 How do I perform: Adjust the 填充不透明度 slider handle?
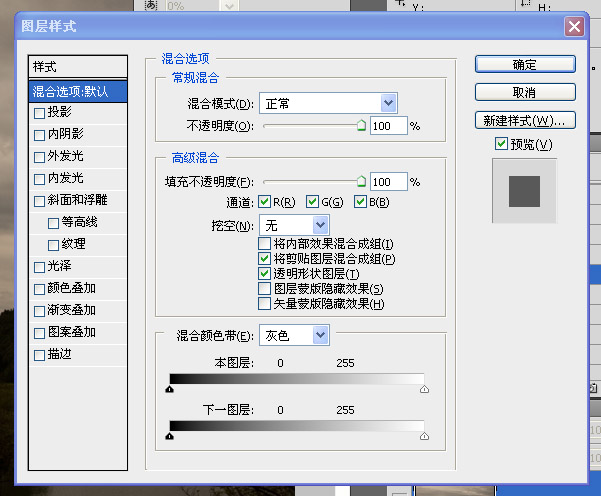[x=361, y=181]
